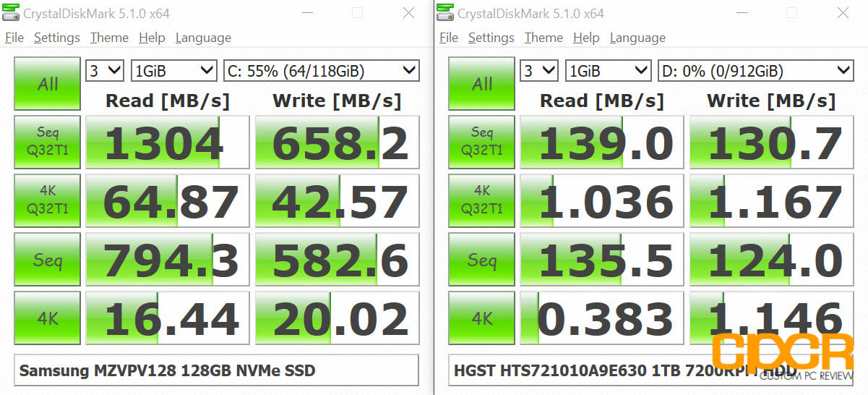Viewport: 868px width, 395px height.
Task: Open the File menu in the right window
Action: pos(448,38)
